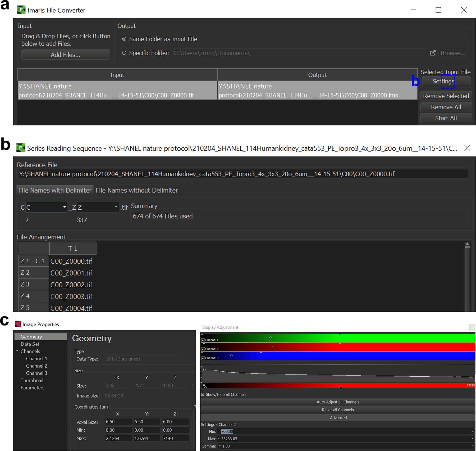Toggle Show/Hide all Channels checkbox
Image resolution: width=476 pixels, height=451 pixels.
click(x=203, y=394)
